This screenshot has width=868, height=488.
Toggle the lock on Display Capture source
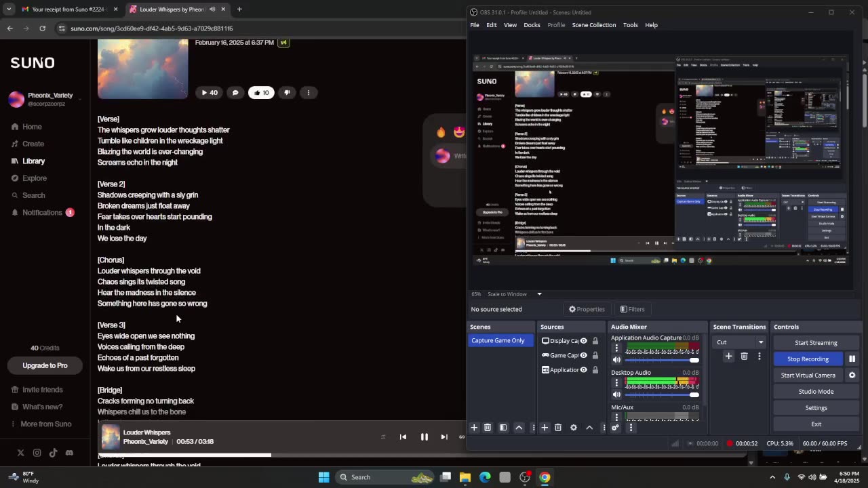tap(595, 341)
